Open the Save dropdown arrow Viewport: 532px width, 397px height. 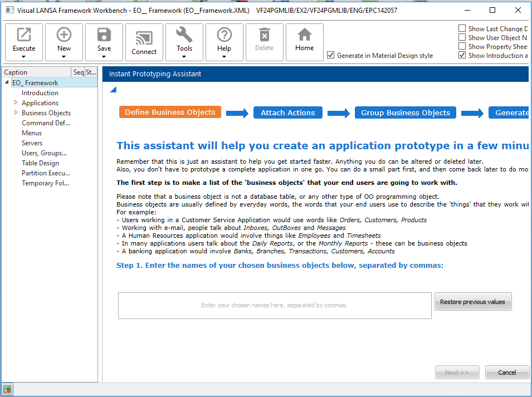pos(104,57)
